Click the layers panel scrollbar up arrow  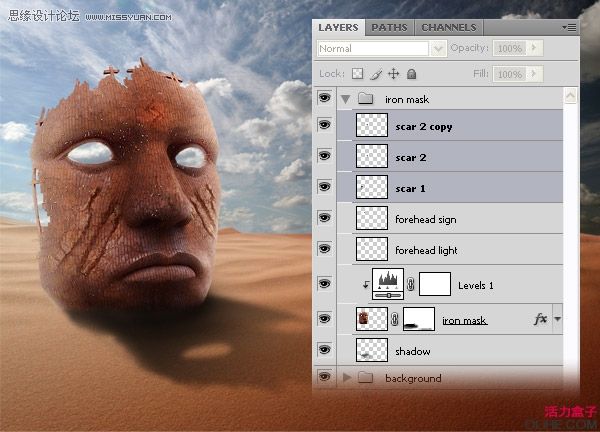tap(570, 96)
